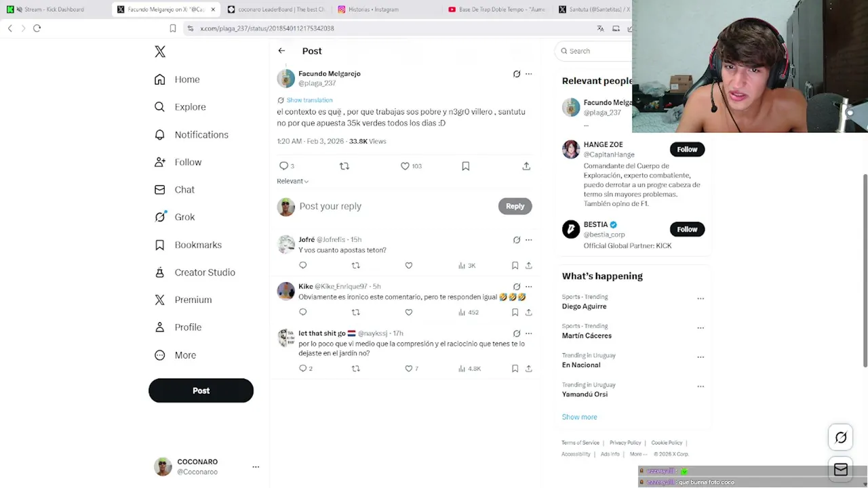Open the Relevant replies sort dropdown
The image size is (868, 488).
coord(292,181)
